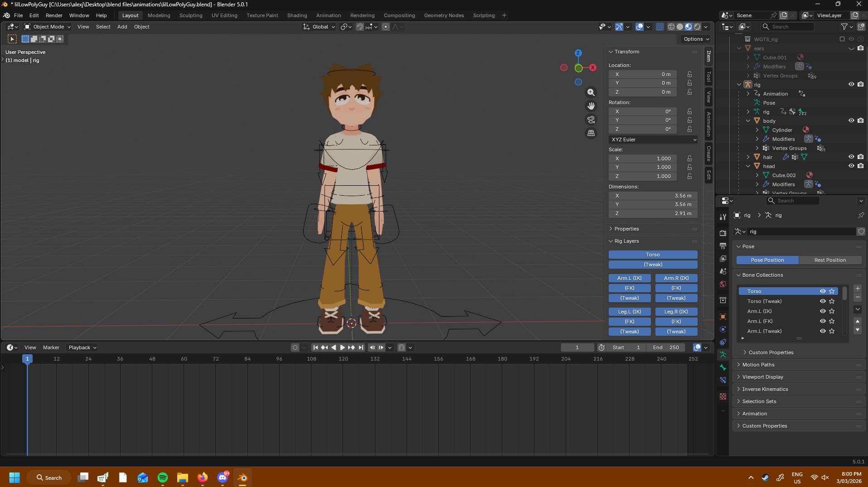Solo the Torso (Tweak) bone collection star
868x487 pixels.
tap(832, 301)
